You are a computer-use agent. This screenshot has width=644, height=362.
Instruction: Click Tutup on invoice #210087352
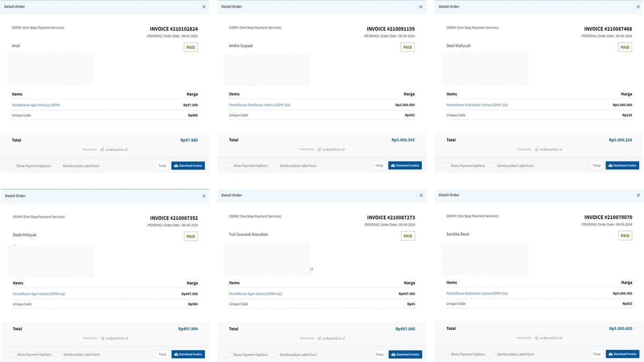point(162,354)
